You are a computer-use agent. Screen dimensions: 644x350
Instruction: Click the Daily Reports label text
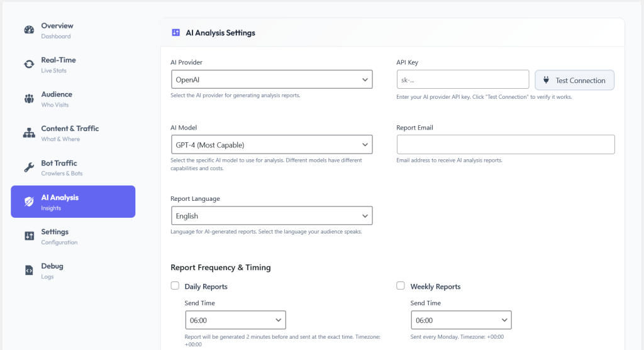point(206,286)
